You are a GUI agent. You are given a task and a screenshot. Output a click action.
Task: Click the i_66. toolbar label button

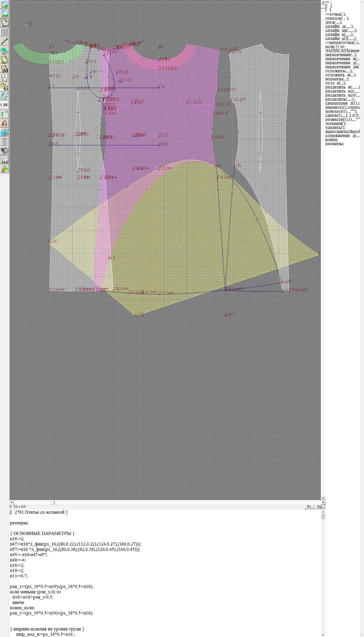[5, 105]
